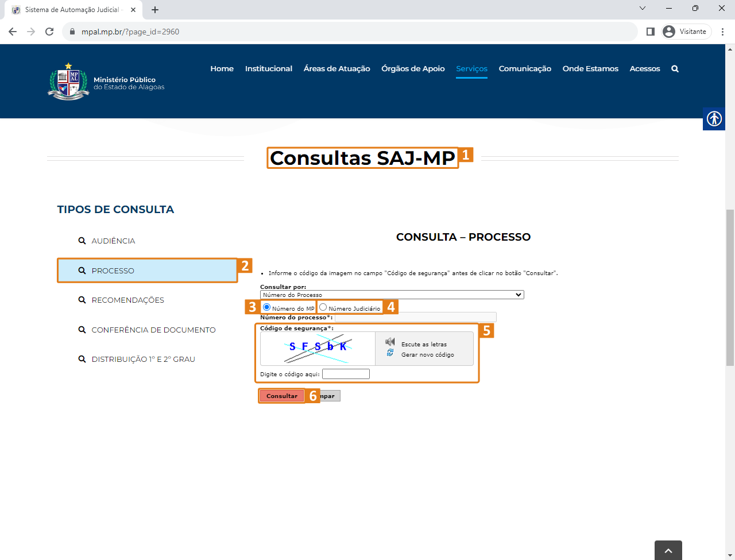Open the Home menu item
The height and width of the screenshot is (560, 735).
tap(222, 69)
